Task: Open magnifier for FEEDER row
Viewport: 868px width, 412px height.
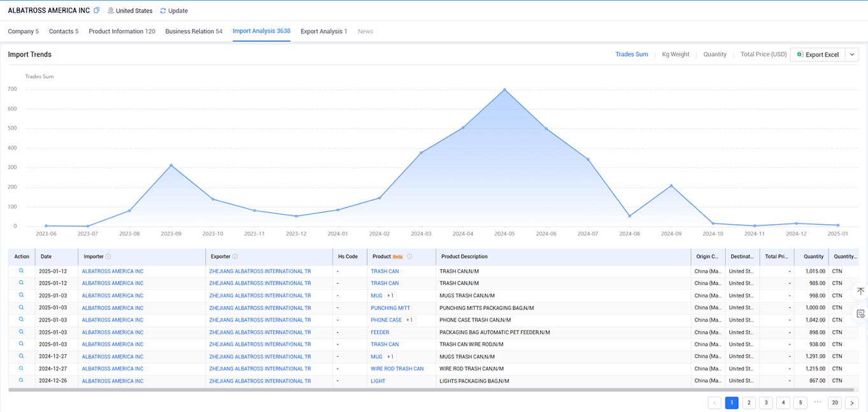Action: [x=21, y=332]
